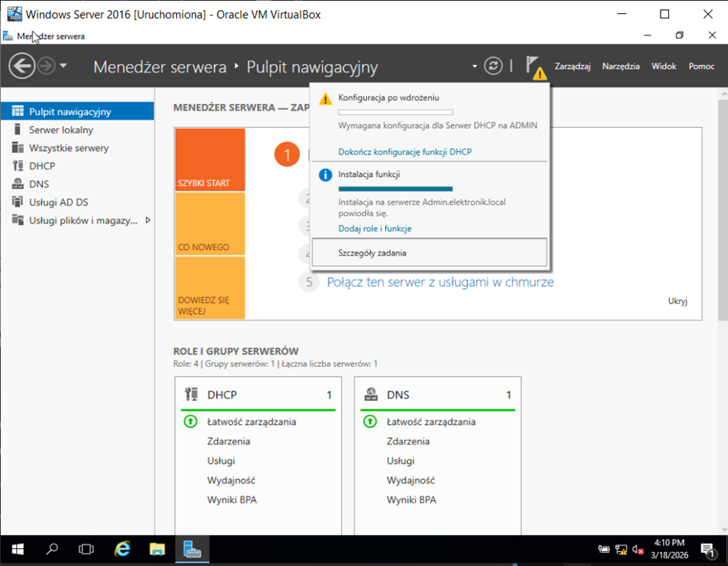This screenshot has height=566, width=728.
Task: Click the refresh icon in header
Action: (493, 66)
